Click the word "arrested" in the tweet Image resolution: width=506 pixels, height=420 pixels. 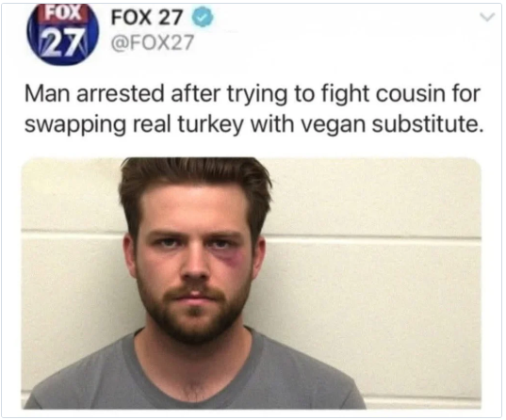(120, 94)
